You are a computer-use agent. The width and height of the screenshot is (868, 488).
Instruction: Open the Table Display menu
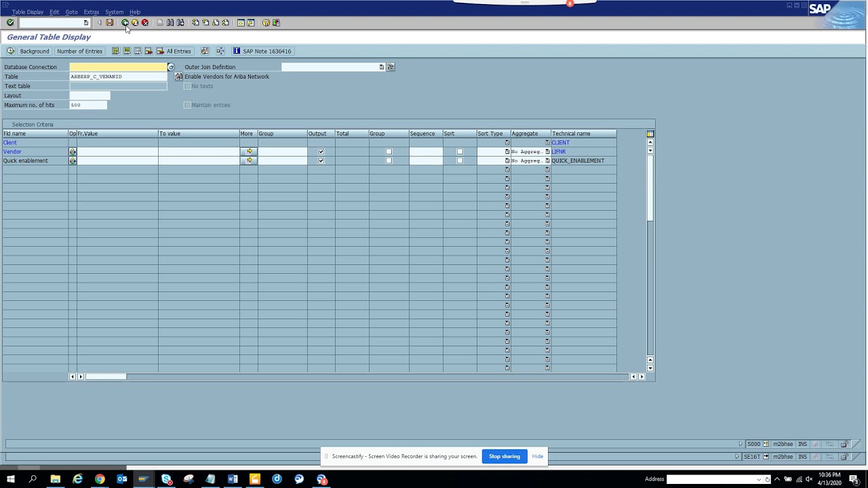(x=28, y=12)
